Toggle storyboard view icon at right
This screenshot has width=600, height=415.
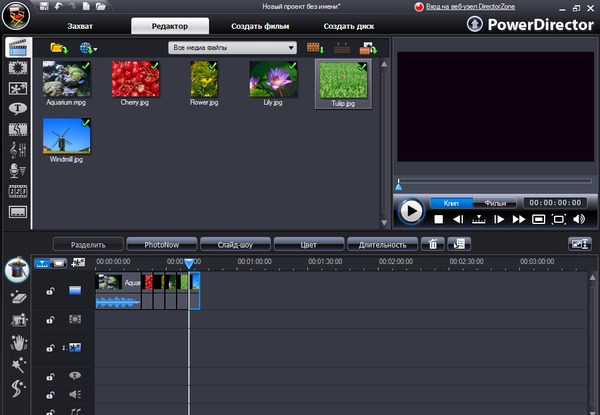click(x=580, y=244)
